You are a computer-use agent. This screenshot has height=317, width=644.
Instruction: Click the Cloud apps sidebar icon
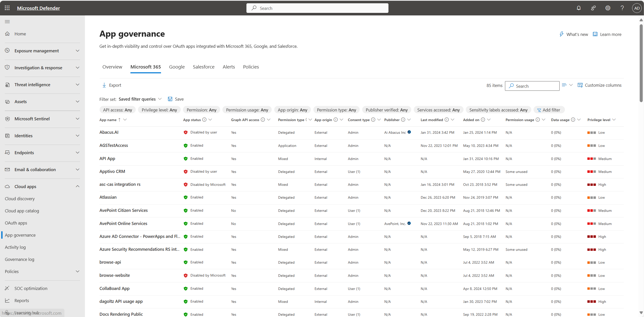[7, 186]
